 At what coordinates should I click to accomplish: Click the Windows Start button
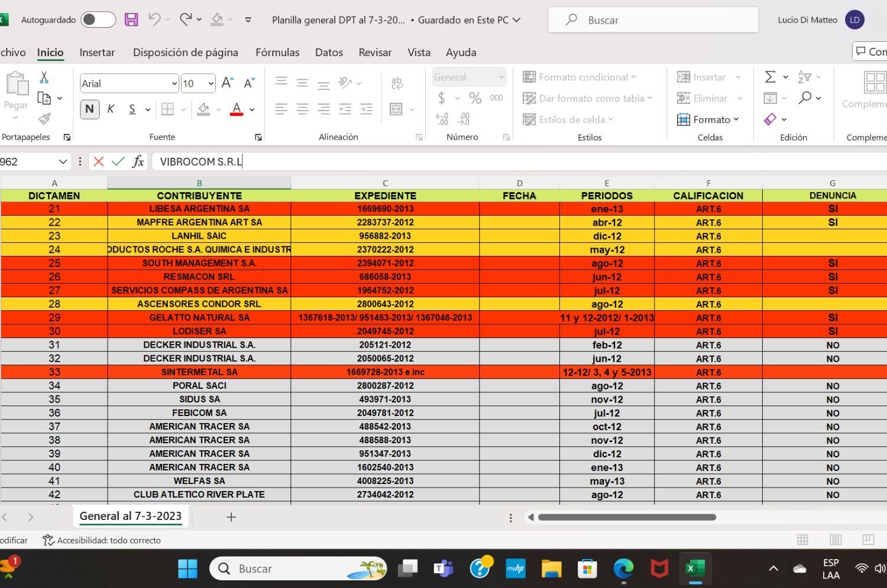click(x=188, y=568)
